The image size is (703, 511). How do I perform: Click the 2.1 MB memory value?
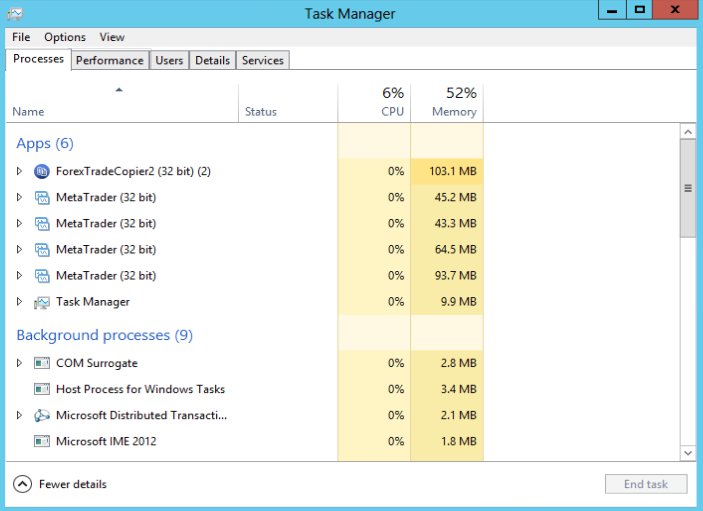458,415
